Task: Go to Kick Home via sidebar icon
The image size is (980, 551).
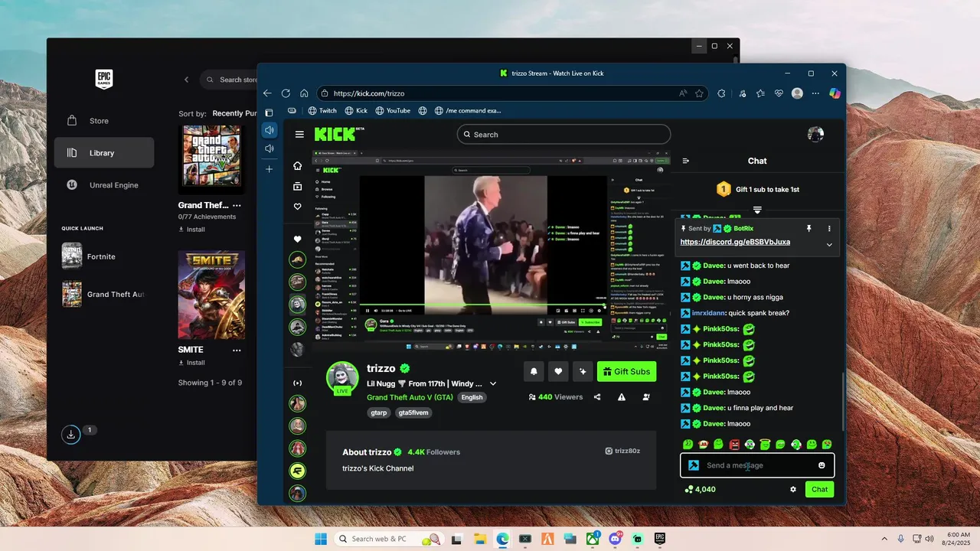Action: 298,165
